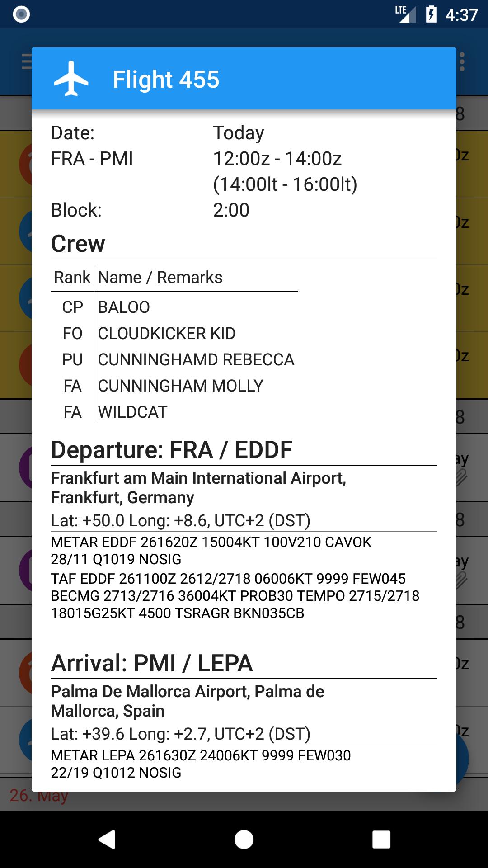Viewport: 488px width, 868px height.
Task: Open the three-dot overflow menu
Action: pos(462,62)
